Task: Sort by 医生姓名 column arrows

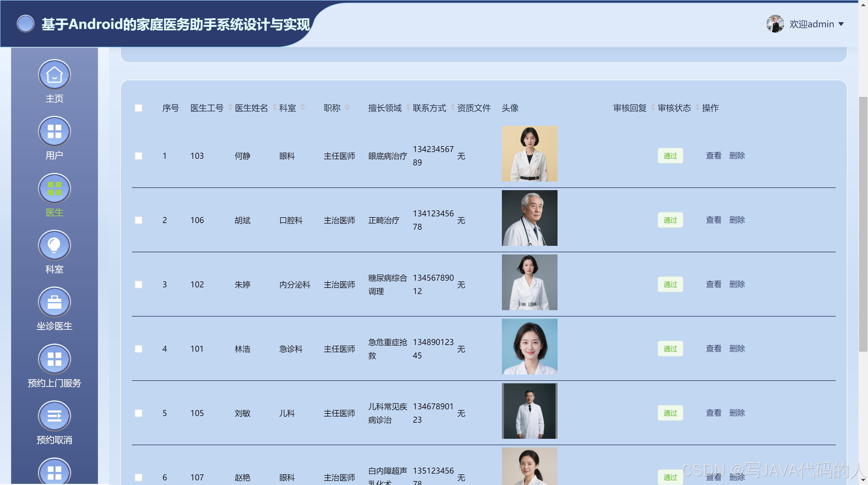Action: [274, 107]
